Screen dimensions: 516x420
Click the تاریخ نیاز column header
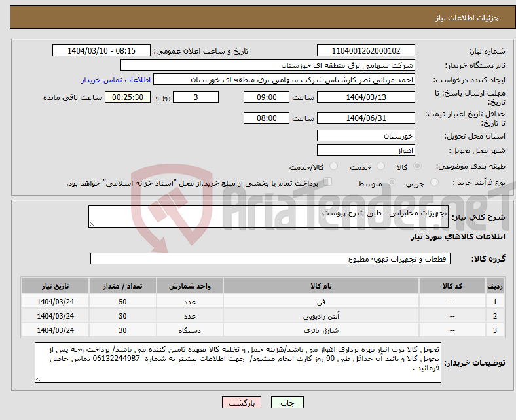tap(55, 286)
